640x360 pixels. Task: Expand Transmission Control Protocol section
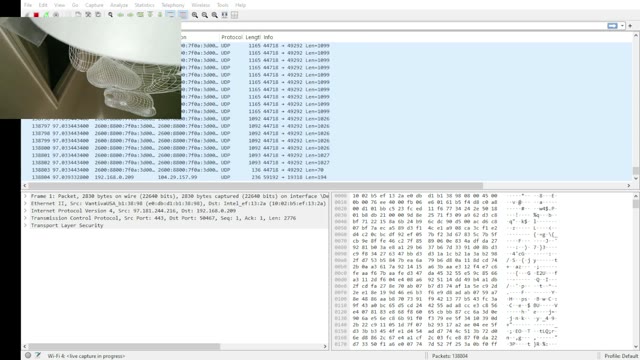(x=25, y=218)
